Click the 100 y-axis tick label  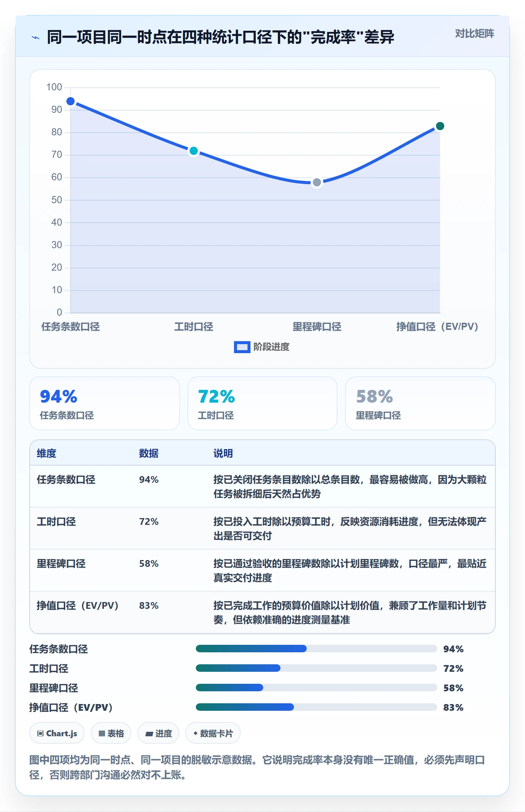54,87
